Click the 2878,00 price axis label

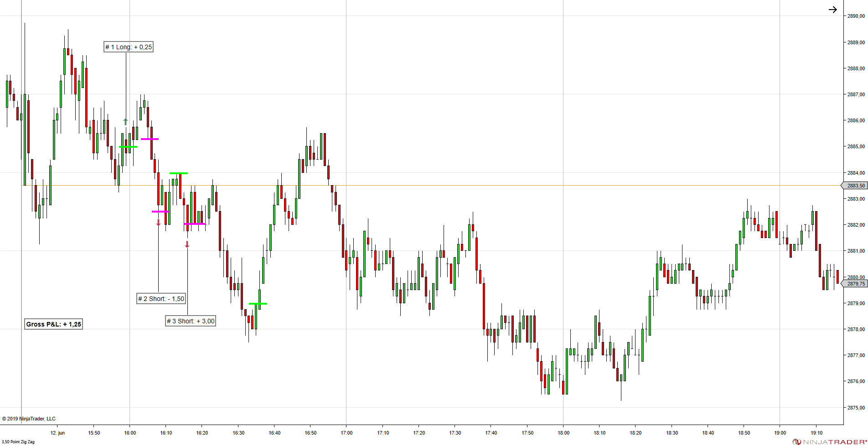(856, 329)
